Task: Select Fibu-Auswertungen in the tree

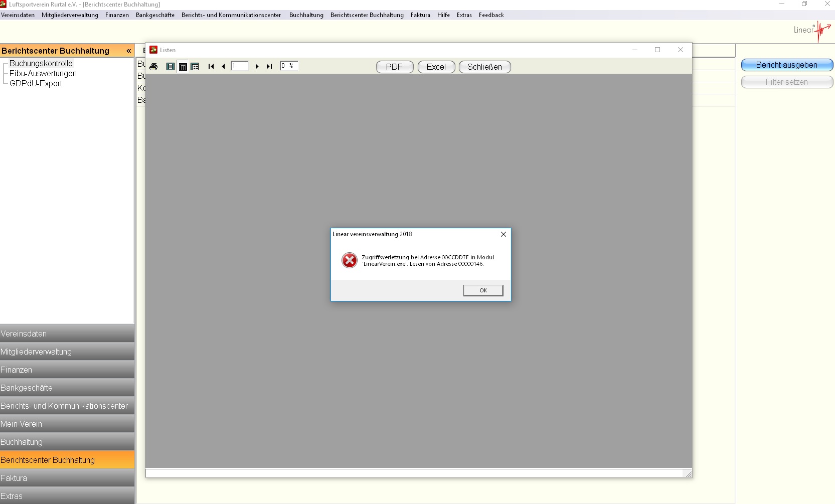Action: 43,74
